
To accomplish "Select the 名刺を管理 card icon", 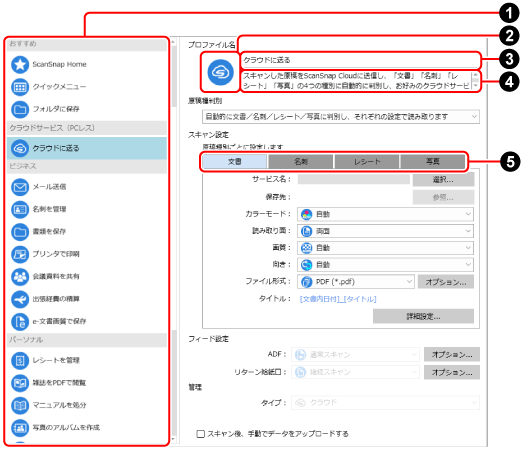I will pos(20,209).
